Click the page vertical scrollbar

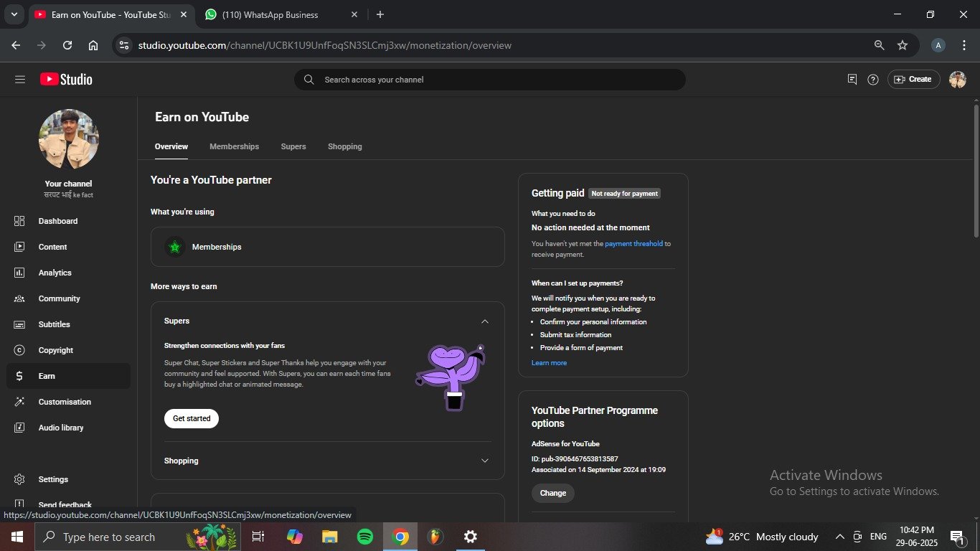[x=976, y=171]
